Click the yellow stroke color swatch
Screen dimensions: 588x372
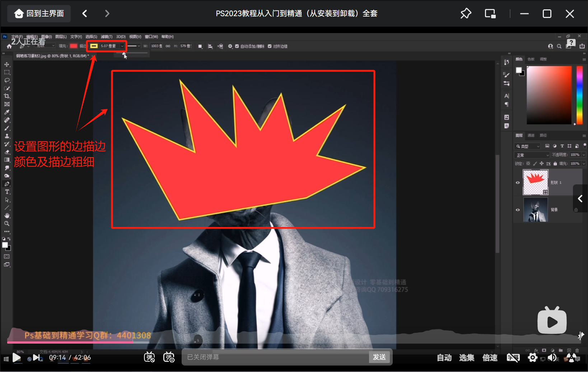click(94, 46)
